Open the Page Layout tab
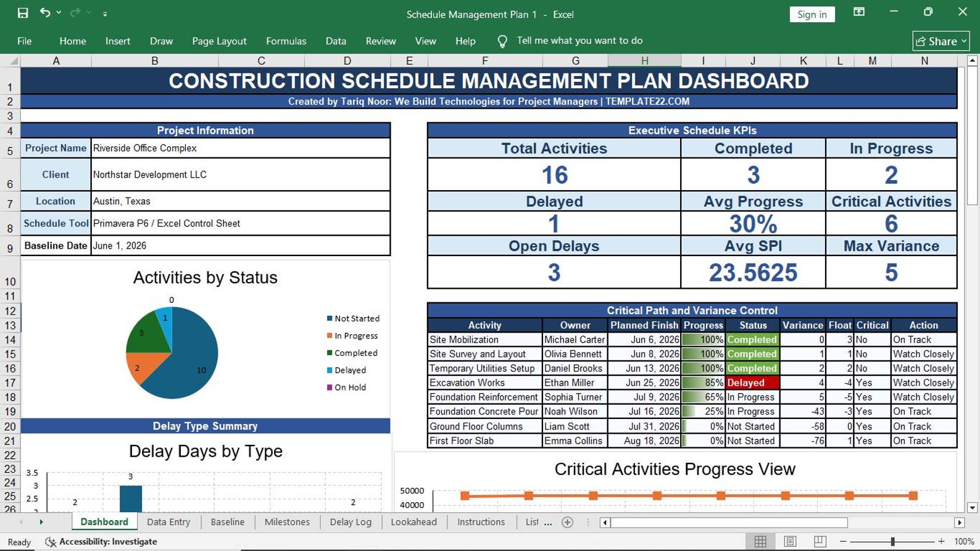The width and height of the screenshot is (980, 551). [219, 41]
